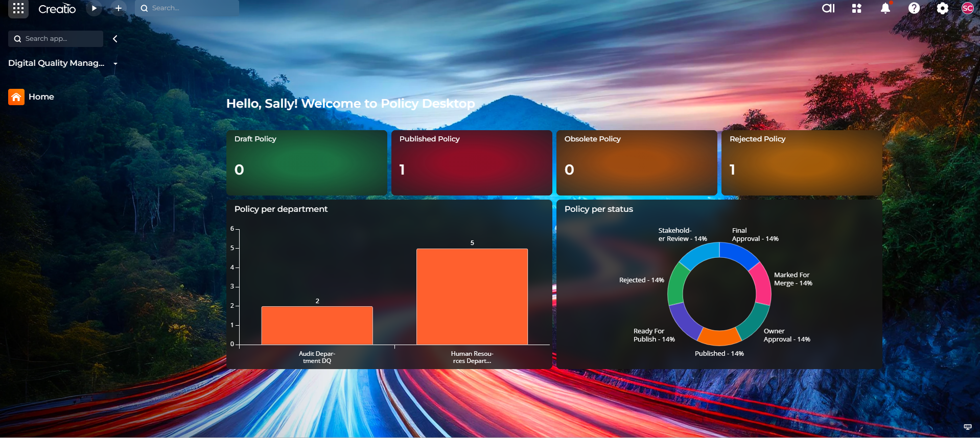Click the remote display icon bottom-right
Viewport: 980px width, 438px height.
pyautogui.click(x=967, y=427)
